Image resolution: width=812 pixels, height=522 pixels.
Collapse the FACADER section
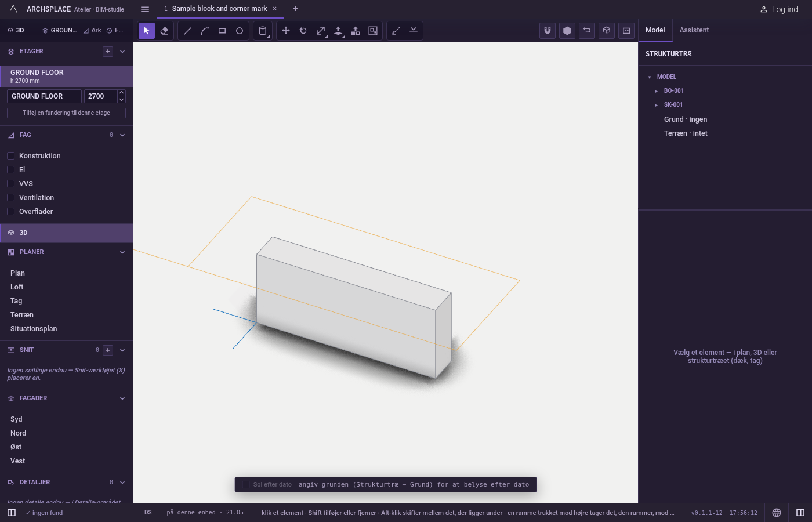pyautogui.click(x=122, y=398)
